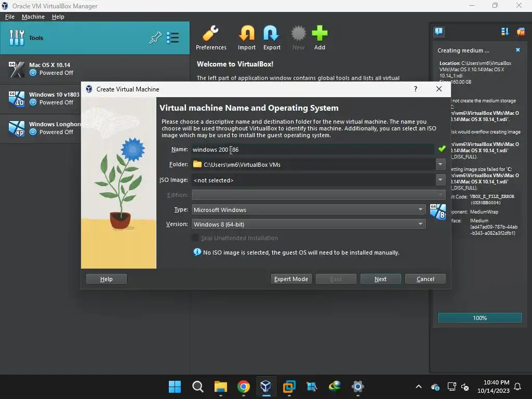532x399 pixels.
Task: Click the sort notifications arrow icon
Action: [505, 32]
